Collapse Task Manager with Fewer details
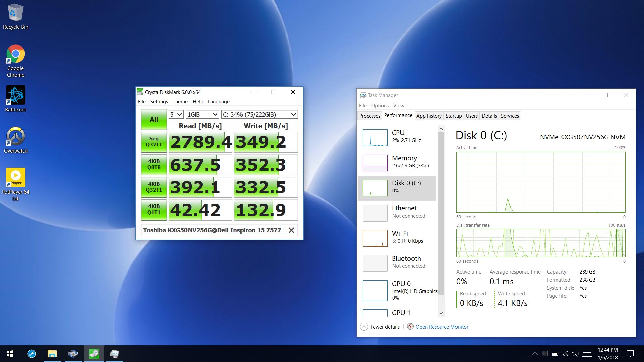The height and width of the screenshot is (362, 644). [x=380, y=327]
